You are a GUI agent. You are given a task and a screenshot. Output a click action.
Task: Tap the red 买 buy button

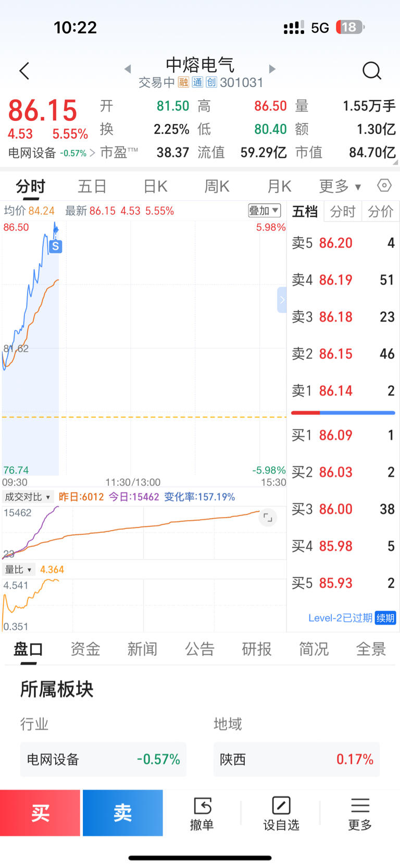point(40,813)
